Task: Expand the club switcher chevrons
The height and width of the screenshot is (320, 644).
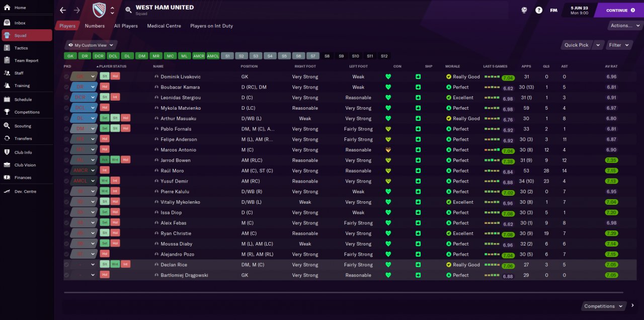Action: 112,10
